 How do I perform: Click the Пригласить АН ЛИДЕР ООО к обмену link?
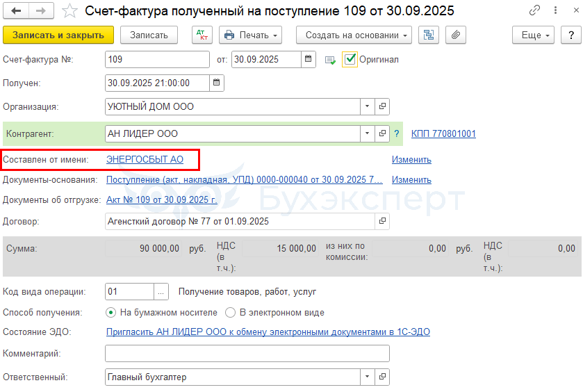tap(268, 332)
